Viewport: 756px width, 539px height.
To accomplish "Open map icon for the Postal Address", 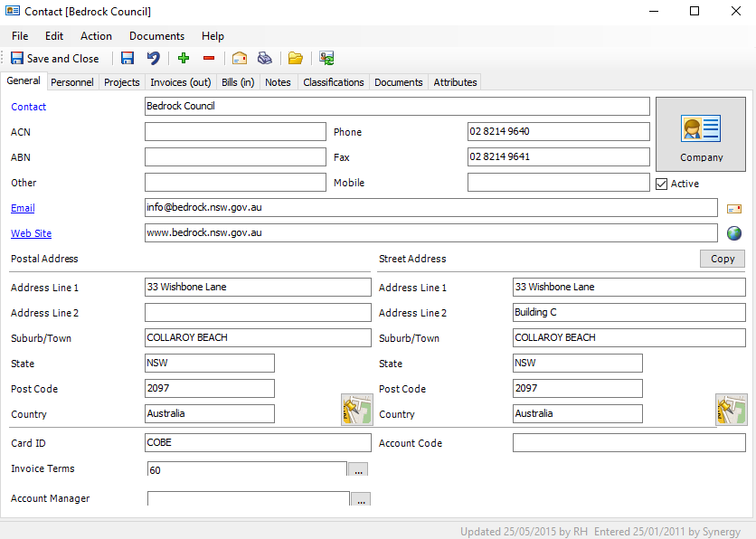I will pyautogui.click(x=356, y=410).
